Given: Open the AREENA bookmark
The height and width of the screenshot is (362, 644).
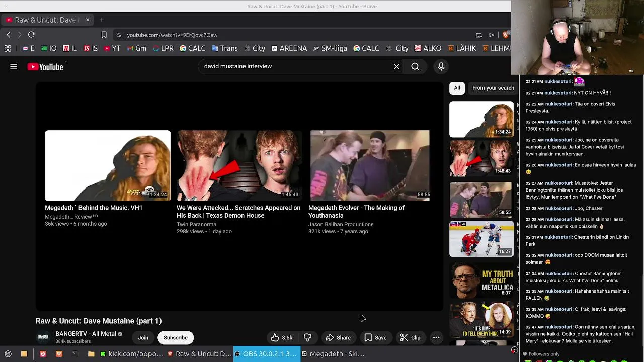Looking at the screenshot, I should click(289, 48).
